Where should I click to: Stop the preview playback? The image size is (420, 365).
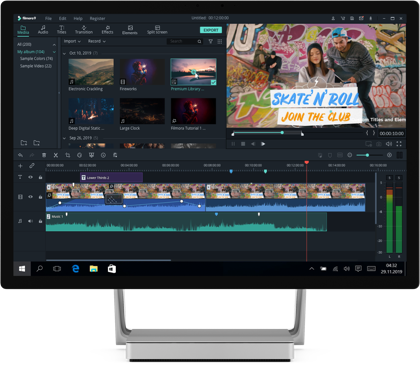tap(243, 144)
